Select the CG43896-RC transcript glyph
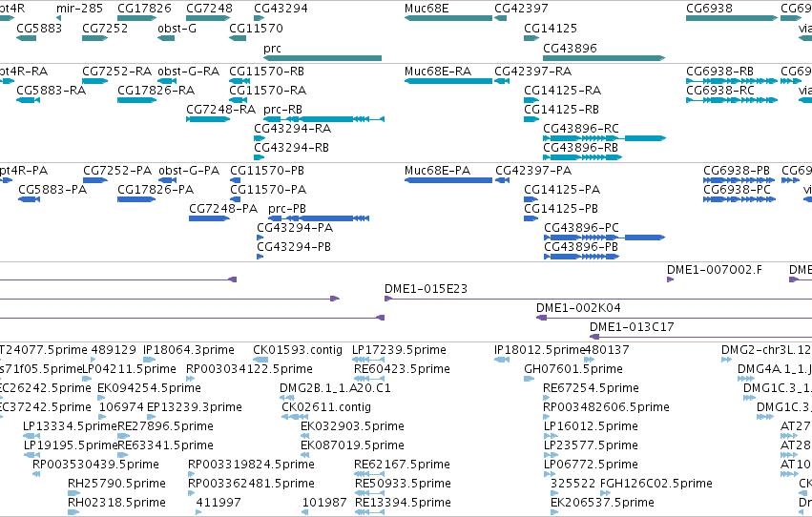812x517 pixels. [604, 138]
